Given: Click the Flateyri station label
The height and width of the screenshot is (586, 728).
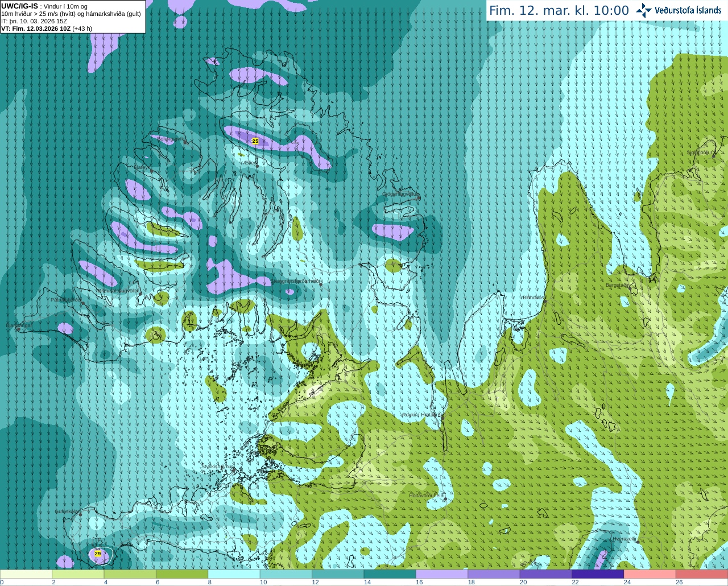Looking at the screenshot, I should (x=142, y=167).
